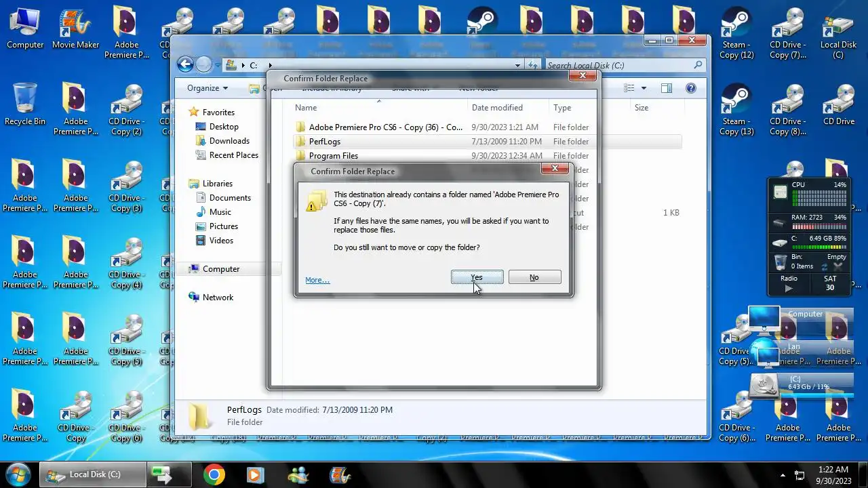Go forward in Local Disk explorer window
Screen dimensions: 868x488
tap(203, 64)
